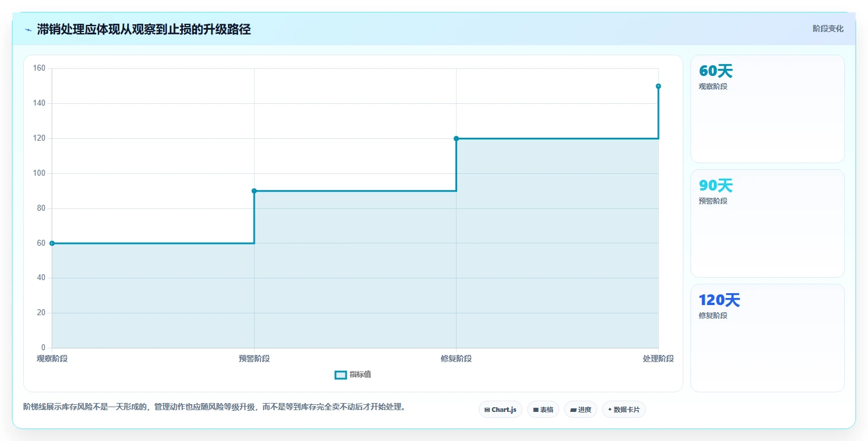Click the 处理阶段 x-axis label

658,358
